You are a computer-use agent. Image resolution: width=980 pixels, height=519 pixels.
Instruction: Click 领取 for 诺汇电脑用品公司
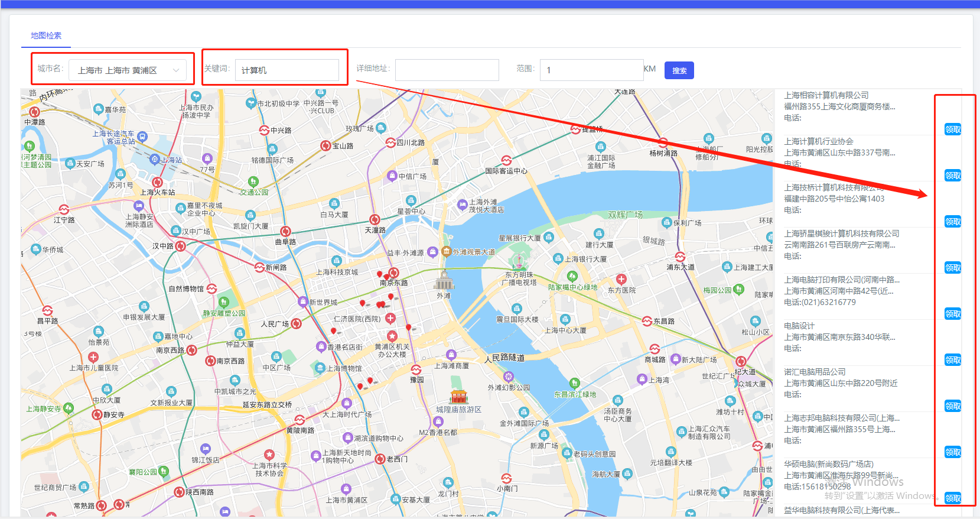[953, 406]
